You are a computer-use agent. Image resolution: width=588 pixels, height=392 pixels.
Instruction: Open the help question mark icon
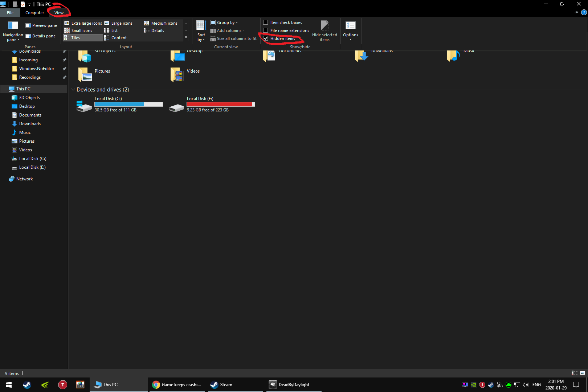(x=584, y=12)
